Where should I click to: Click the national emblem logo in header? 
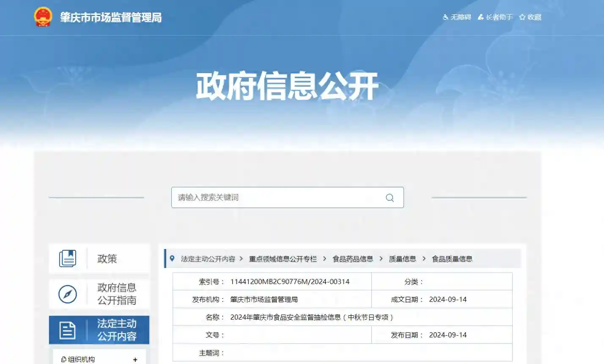coord(43,17)
